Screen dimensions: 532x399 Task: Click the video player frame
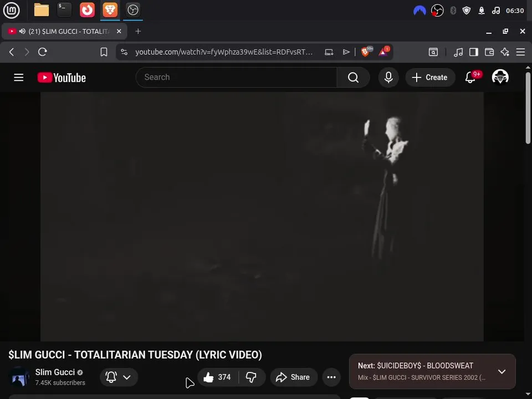(x=262, y=217)
